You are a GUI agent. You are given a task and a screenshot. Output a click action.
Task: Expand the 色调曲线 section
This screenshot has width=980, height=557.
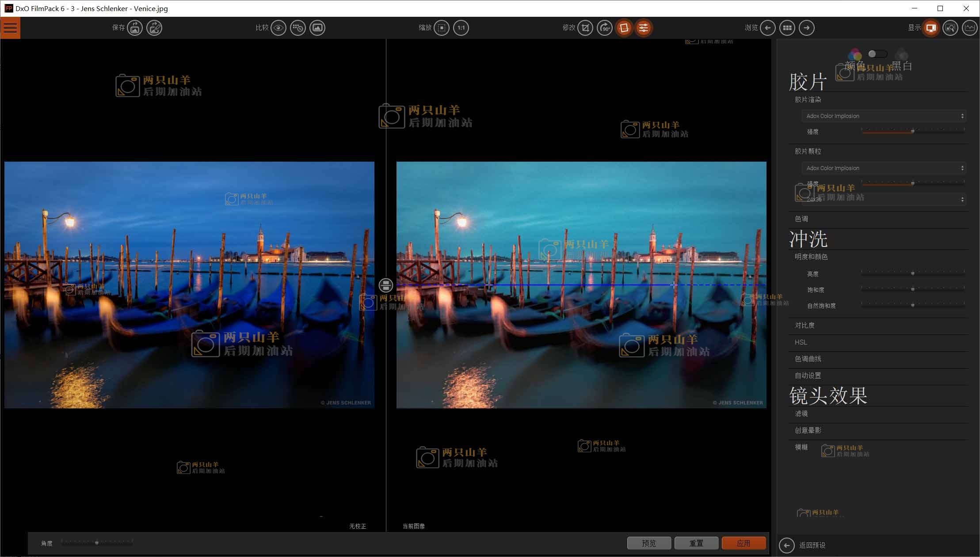click(x=808, y=359)
